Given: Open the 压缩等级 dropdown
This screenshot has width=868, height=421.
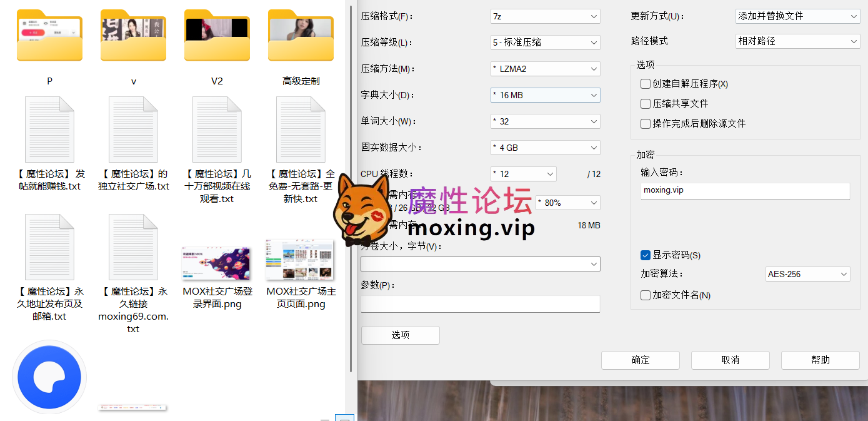Looking at the screenshot, I should tap(546, 43).
